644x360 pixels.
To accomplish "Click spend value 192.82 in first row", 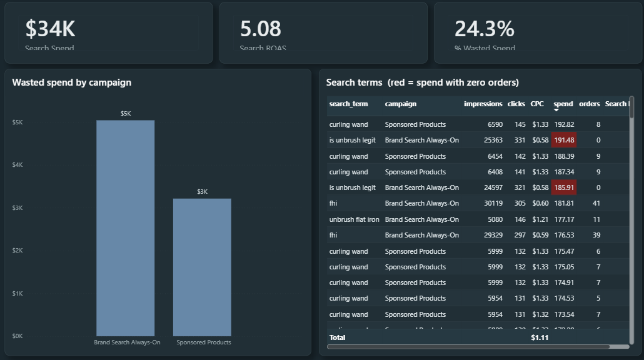I will [x=564, y=124].
